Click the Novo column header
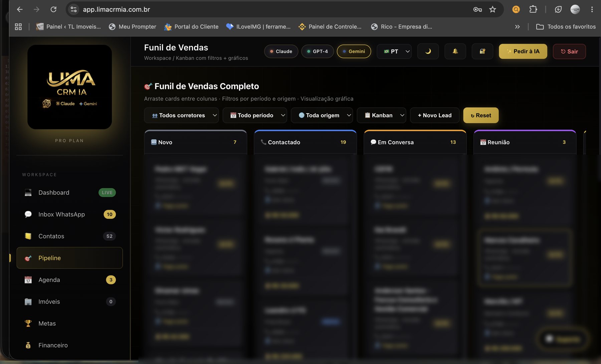The width and height of the screenshot is (601, 364). [196, 142]
